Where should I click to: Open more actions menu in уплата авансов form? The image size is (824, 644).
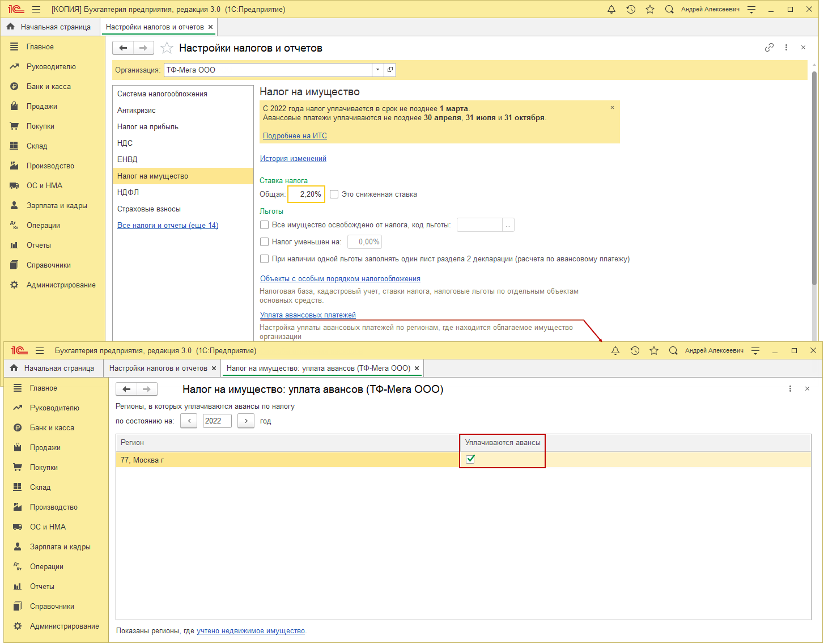click(790, 389)
